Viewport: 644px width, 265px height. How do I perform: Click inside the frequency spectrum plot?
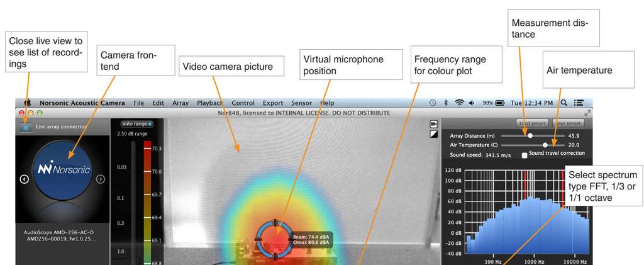[528, 211]
